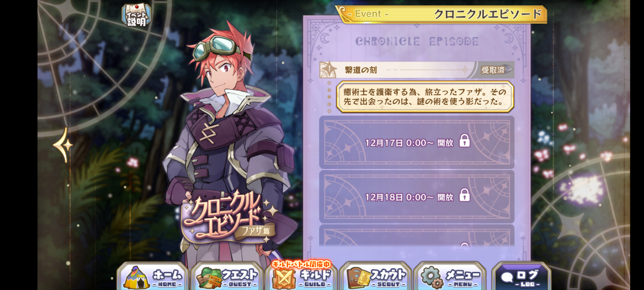This screenshot has height=290, width=644.
Task: Open the イベント説明 event info icon
Action: click(136, 15)
